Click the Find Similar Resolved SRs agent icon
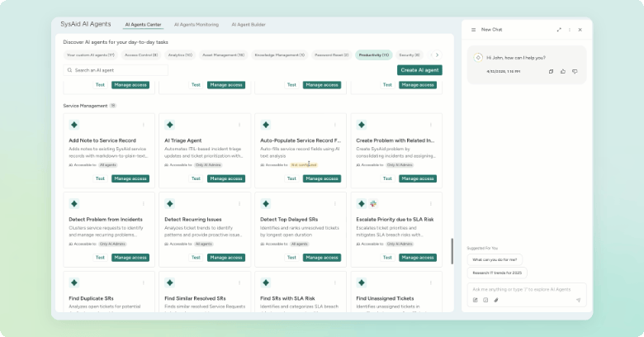Image resolution: width=644 pixels, height=337 pixels. pyautogui.click(x=170, y=282)
